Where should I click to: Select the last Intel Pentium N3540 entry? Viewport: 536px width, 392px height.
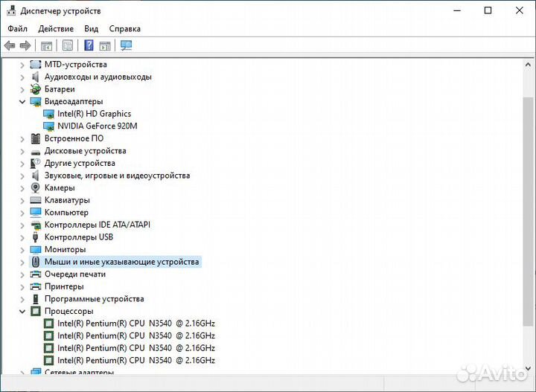pos(136,360)
